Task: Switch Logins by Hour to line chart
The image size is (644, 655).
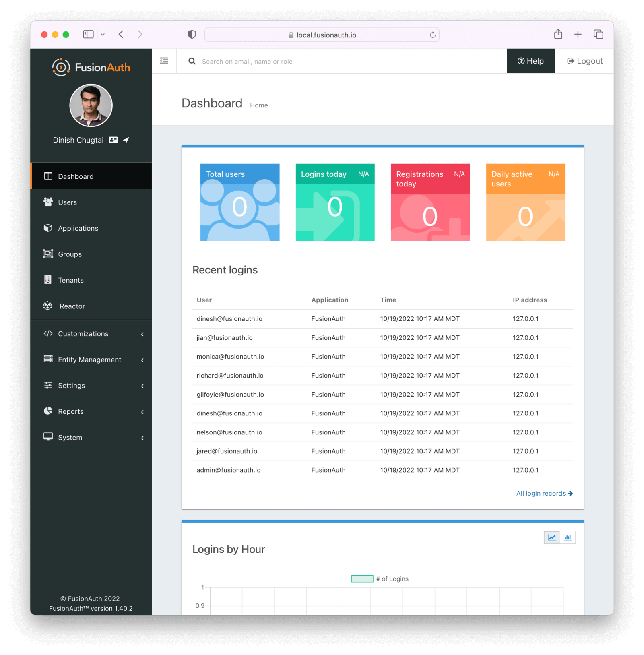Action: 552,537
